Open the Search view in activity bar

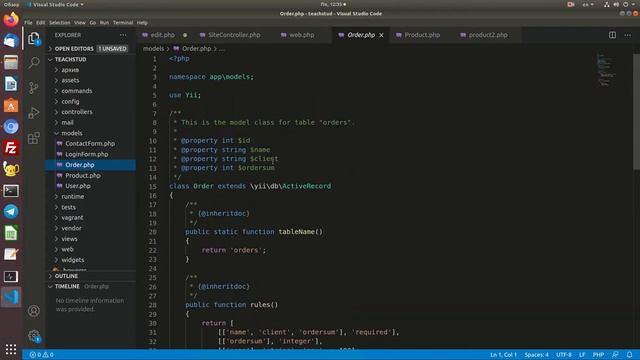34,62
